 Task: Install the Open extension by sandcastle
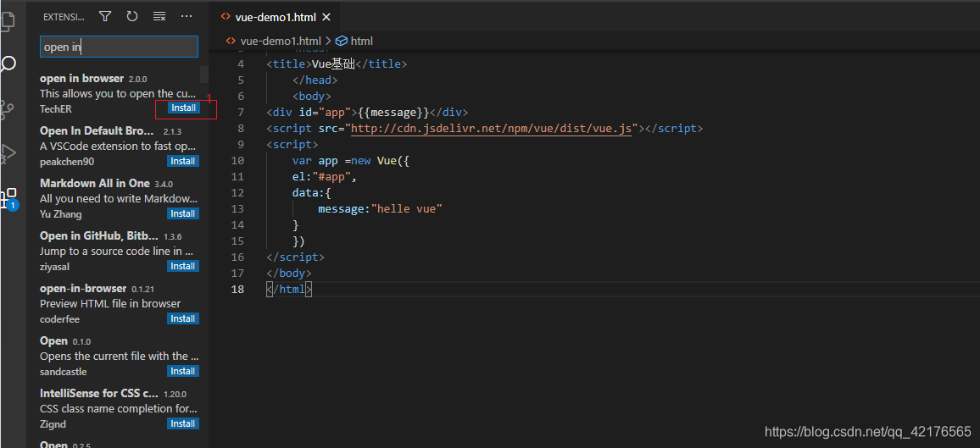coord(184,371)
